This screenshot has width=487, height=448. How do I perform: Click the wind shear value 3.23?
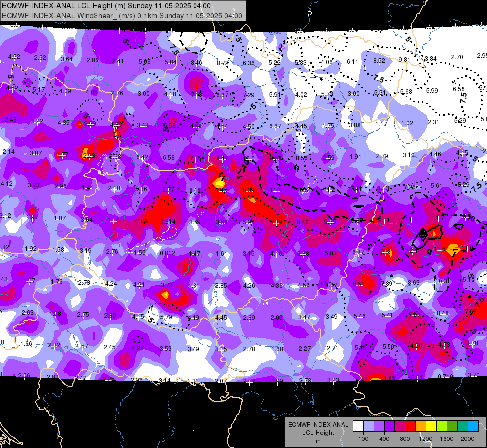click(333, 380)
